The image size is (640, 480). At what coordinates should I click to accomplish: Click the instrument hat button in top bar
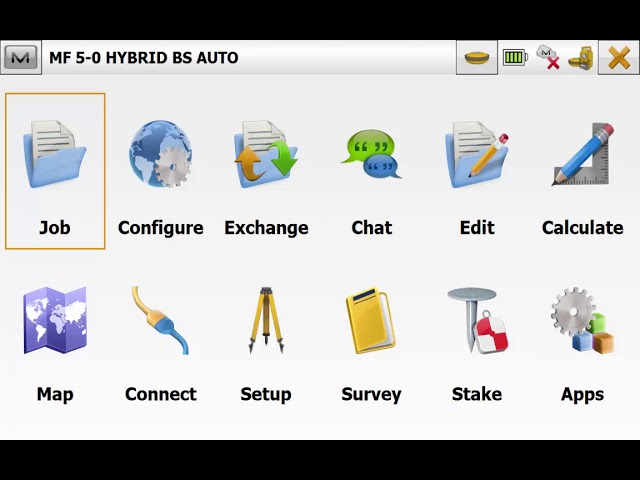point(477,58)
